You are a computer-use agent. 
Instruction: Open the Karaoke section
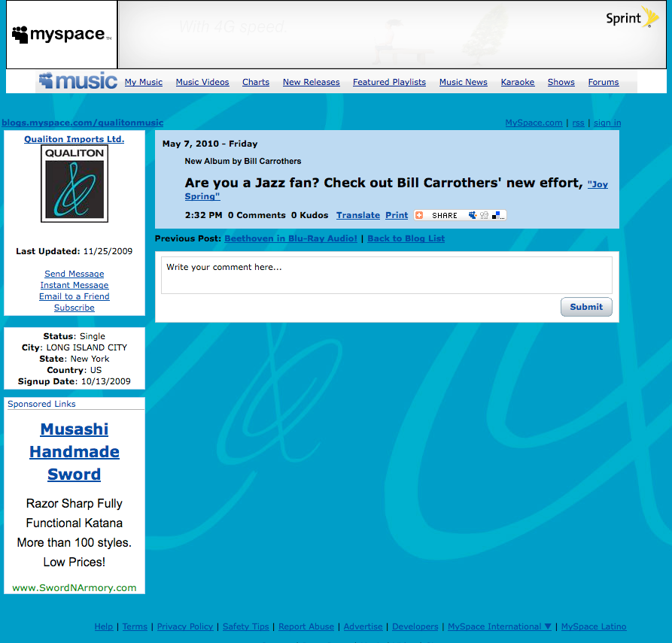point(518,82)
